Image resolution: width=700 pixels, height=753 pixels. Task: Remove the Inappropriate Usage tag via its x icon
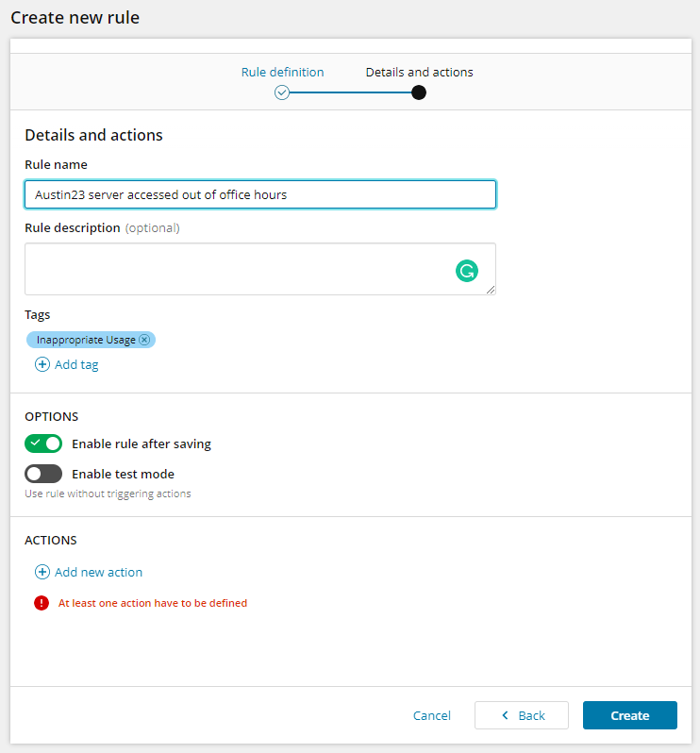(144, 340)
